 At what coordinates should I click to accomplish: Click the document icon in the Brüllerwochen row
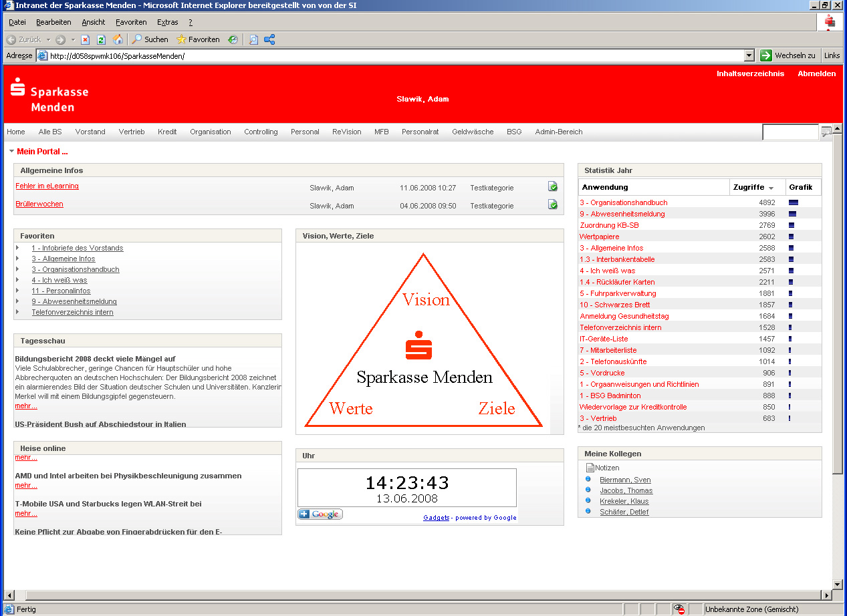(553, 204)
